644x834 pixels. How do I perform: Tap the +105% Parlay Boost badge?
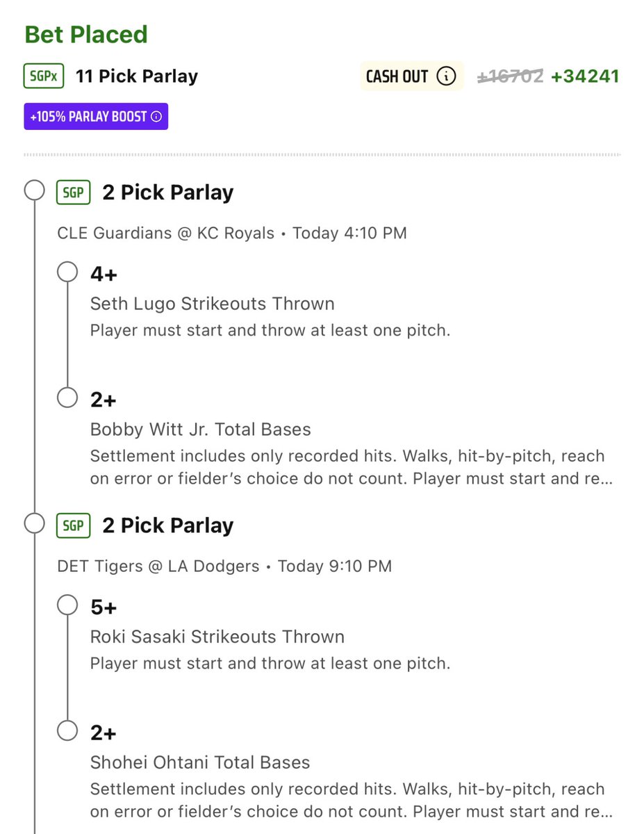point(96,117)
